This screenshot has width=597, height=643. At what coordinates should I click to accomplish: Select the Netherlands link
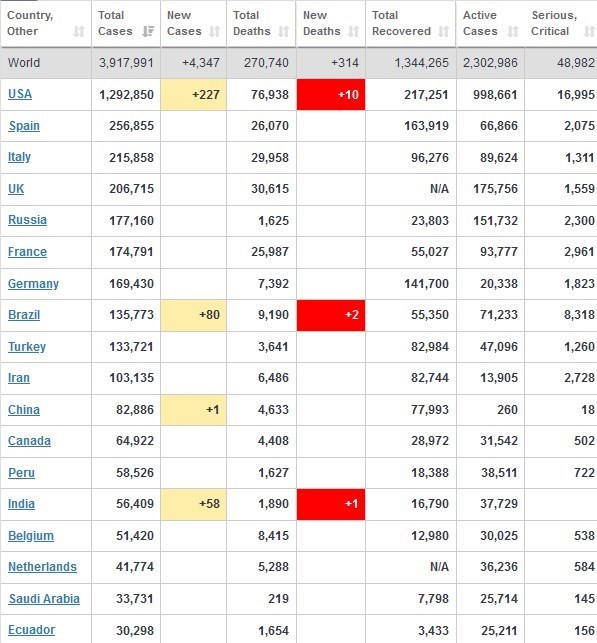tap(42, 567)
